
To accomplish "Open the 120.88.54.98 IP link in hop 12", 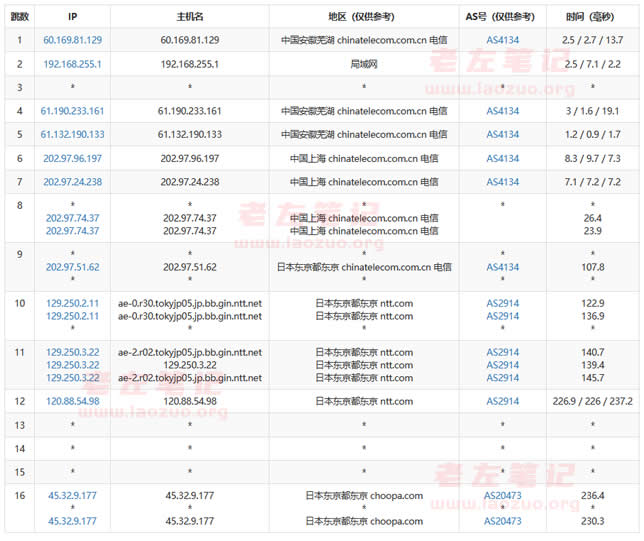I will (x=73, y=401).
